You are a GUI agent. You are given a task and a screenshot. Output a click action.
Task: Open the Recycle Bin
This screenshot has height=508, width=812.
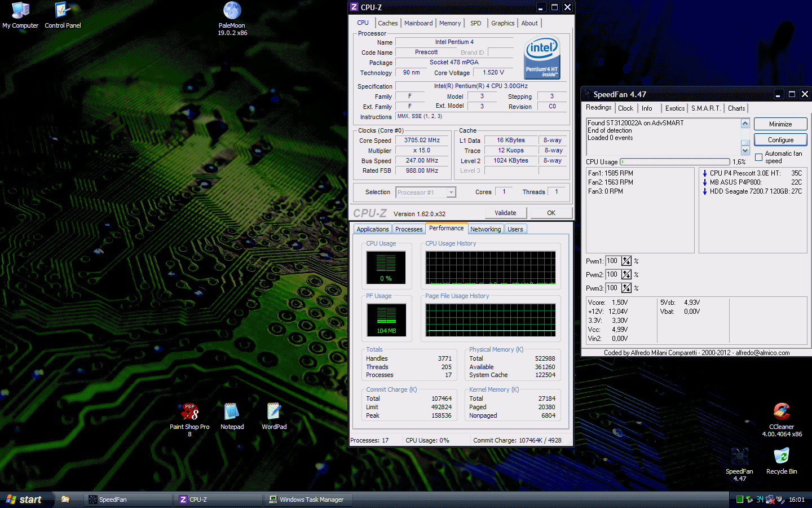click(781, 457)
